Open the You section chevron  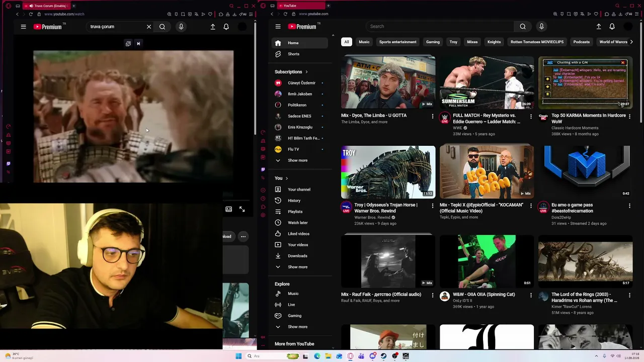click(287, 178)
